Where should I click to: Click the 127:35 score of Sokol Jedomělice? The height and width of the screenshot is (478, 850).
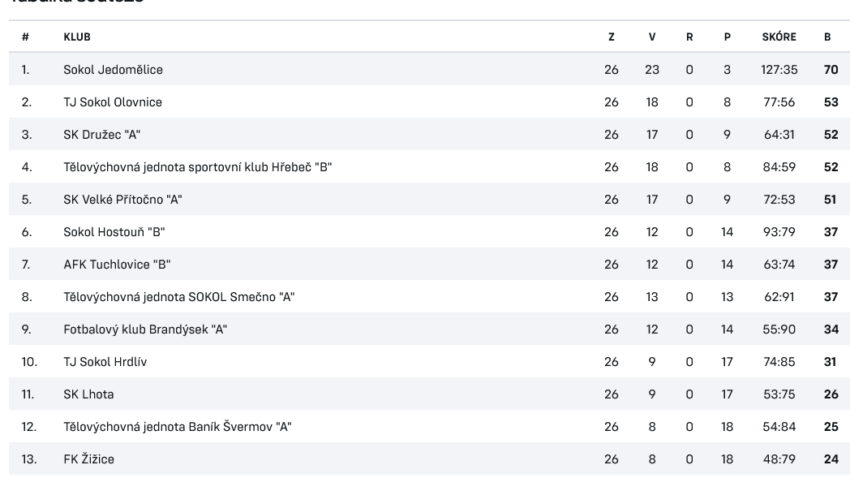point(779,69)
